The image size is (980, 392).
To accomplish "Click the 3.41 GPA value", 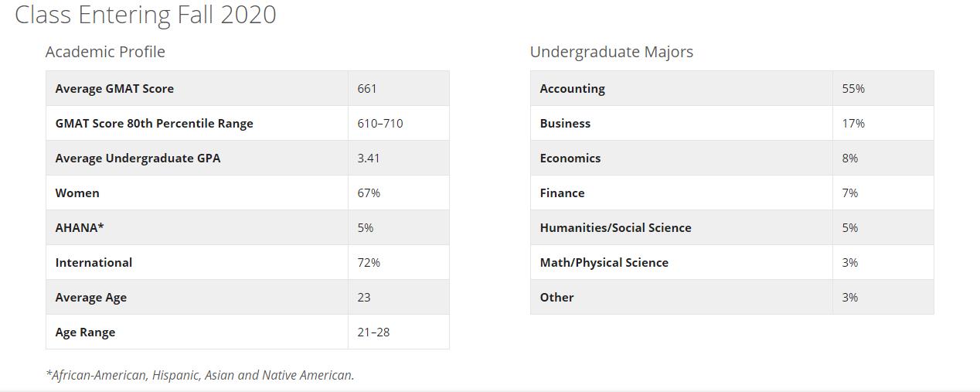I will 369,159.
